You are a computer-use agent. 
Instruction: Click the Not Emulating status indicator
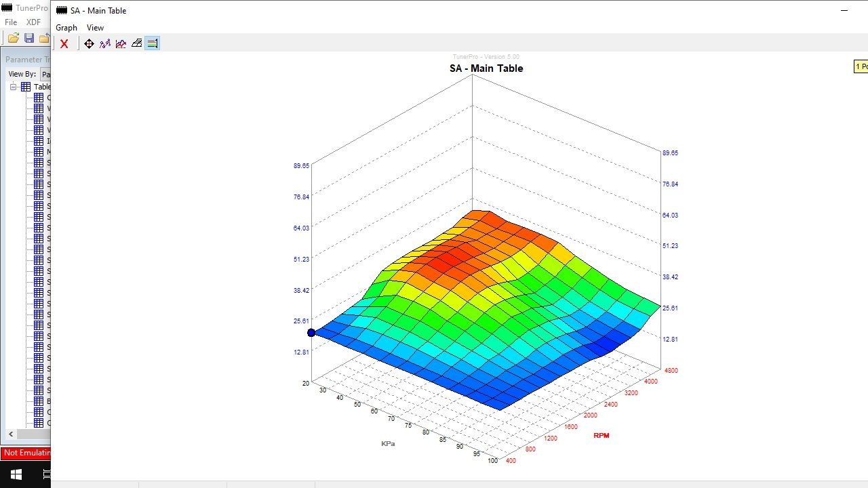[26, 453]
